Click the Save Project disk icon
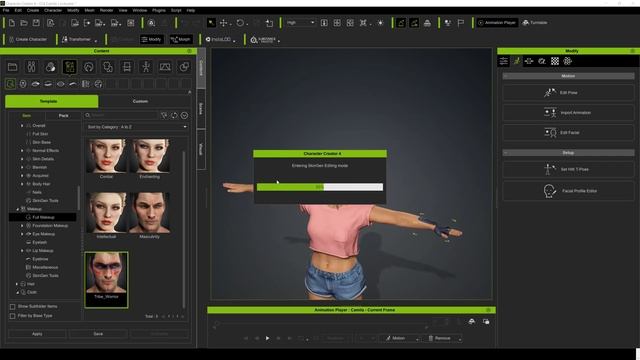Image resolution: width=640 pixels, height=360 pixels. click(36, 23)
